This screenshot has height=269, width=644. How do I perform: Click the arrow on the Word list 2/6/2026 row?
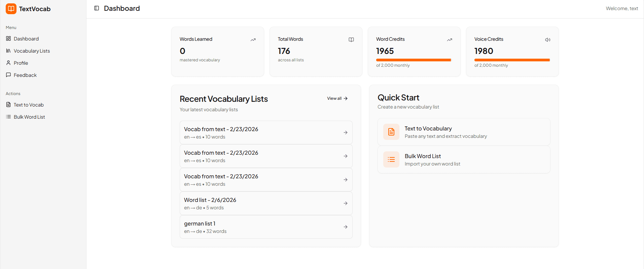pyautogui.click(x=346, y=203)
